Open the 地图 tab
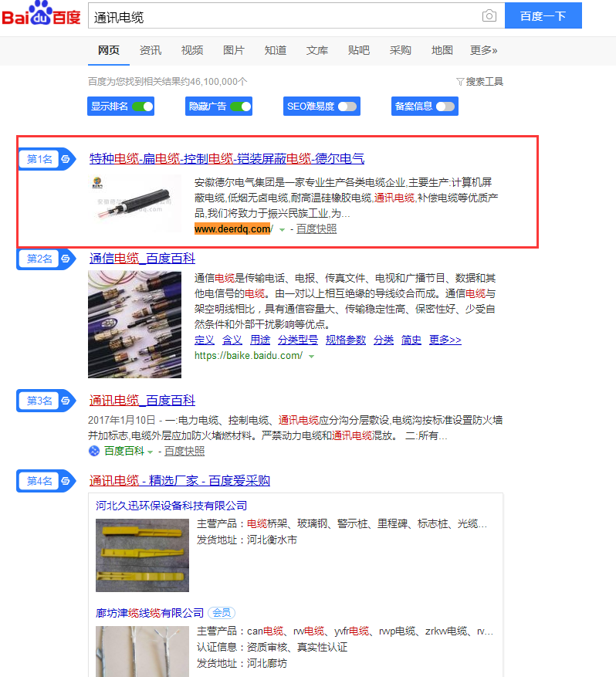The image size is (616, 677). (442, 50)
